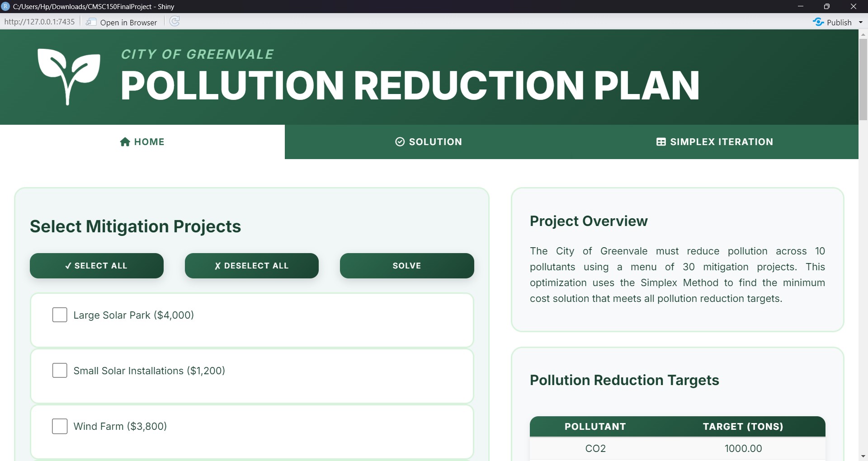Click the home icon on HOME tab

[125, 141]
